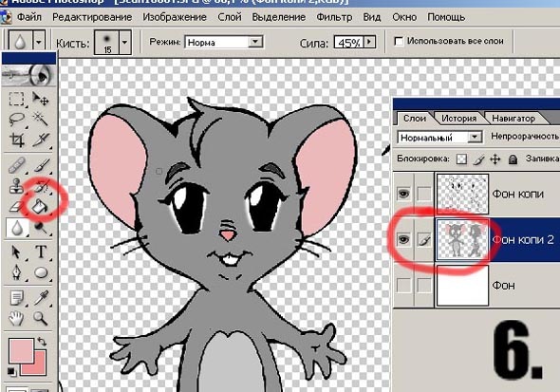Image resolution: width=560 pixels, height=392 pixels.
Task: Open the 'Помощь' menu
Action: (446, 17)
